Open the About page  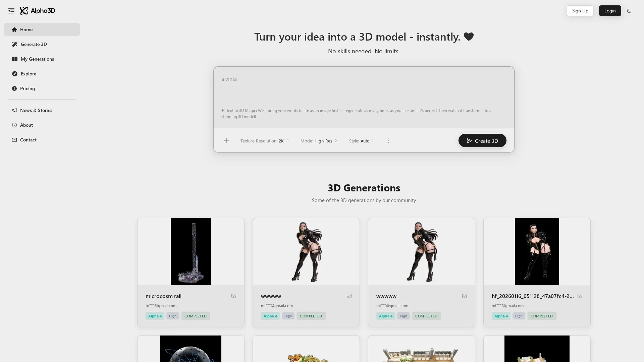tap(42, 125)
